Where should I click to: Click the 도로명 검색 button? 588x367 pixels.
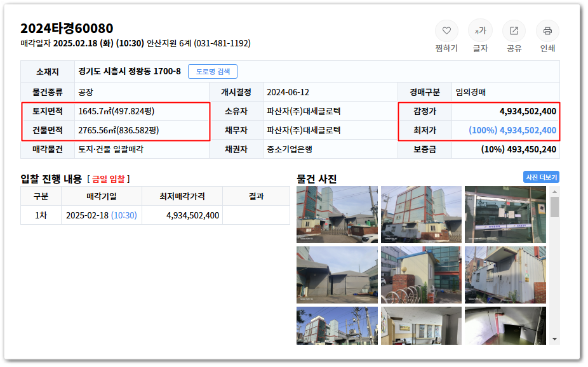tap(213, 72)
